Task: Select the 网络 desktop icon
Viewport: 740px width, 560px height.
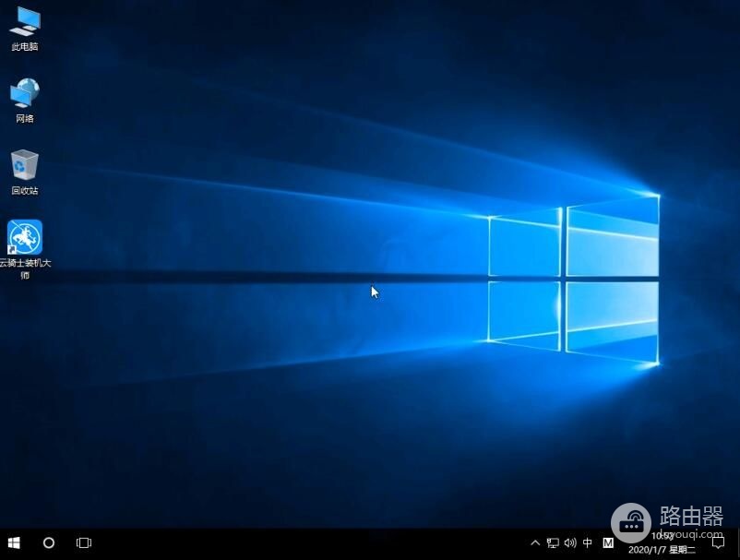Action: (x=25, y=101)
